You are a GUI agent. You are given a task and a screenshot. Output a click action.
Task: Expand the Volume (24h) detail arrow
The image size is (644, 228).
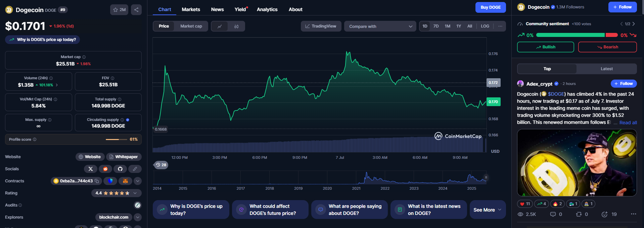point(57,85)
